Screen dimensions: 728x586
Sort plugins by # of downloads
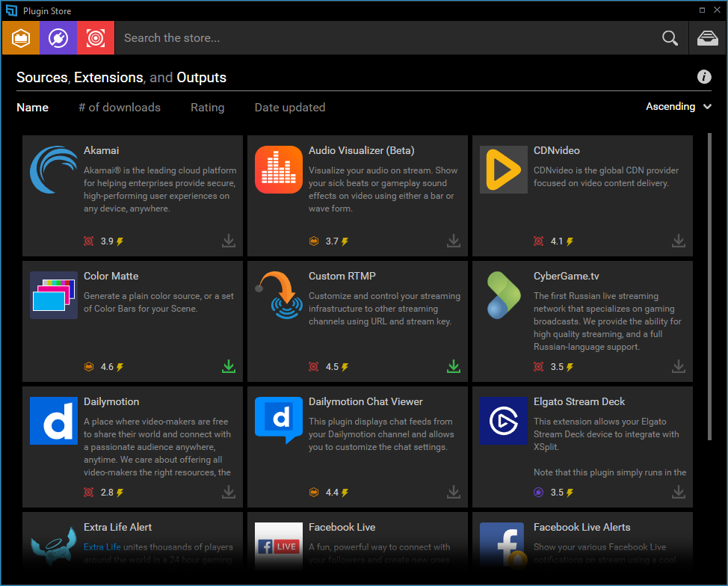click(x=120, y=108)
